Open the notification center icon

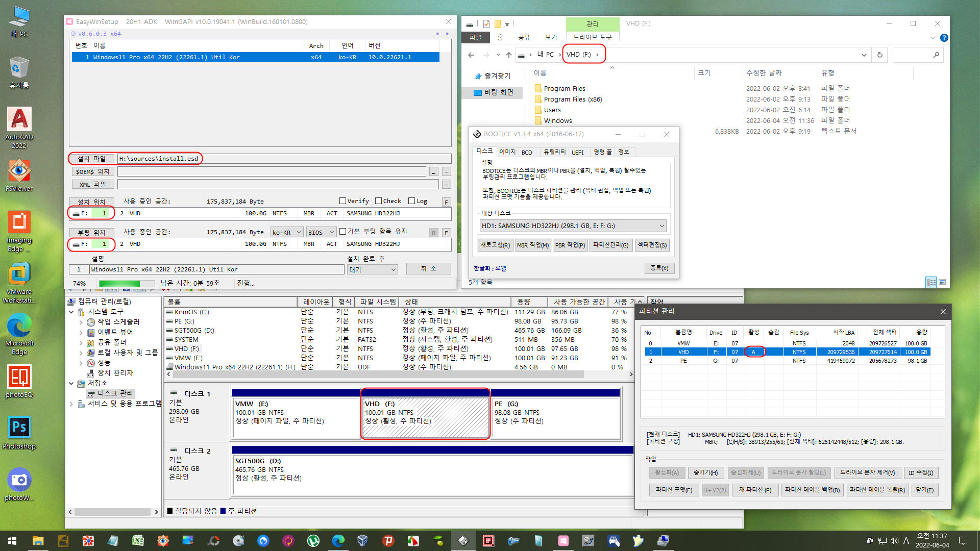pos(963,541)
